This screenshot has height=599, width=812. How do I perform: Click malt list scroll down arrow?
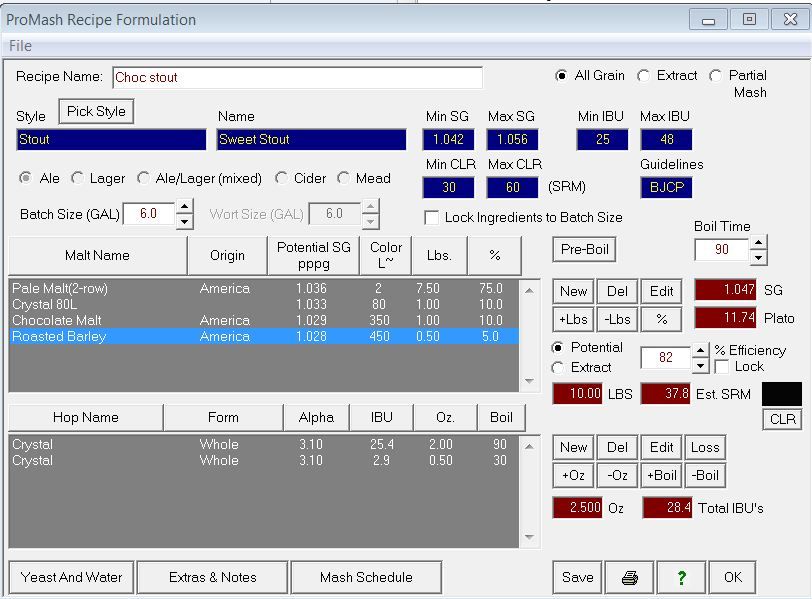coord(529,381)
